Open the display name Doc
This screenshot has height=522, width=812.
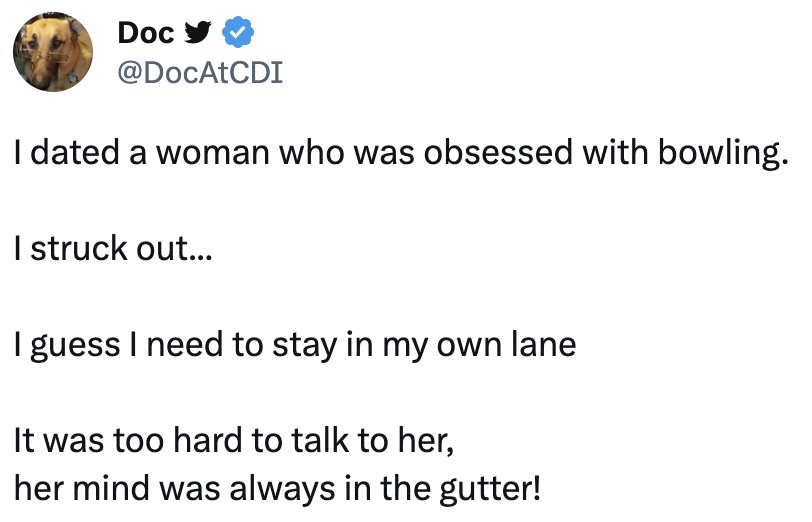click(x=146, y=33)
